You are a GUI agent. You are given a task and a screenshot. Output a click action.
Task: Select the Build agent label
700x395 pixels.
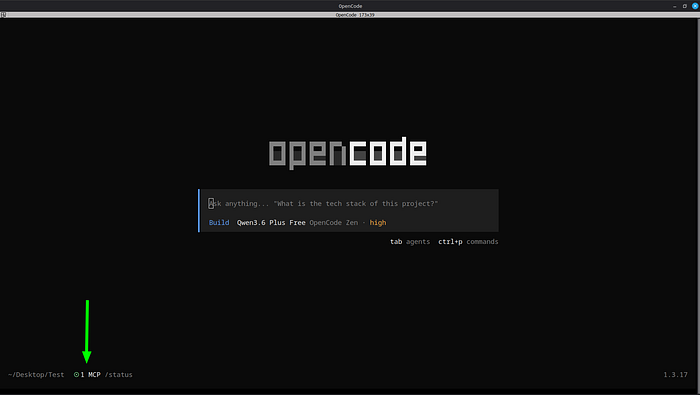coord(219,222)
